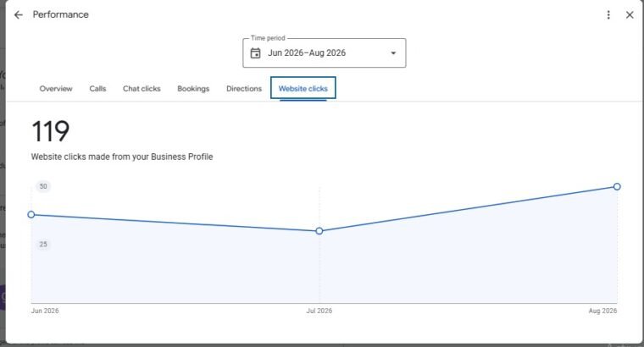The image size is (644, 347).
Task: Click the Website clicks description text
Action: 122,157
